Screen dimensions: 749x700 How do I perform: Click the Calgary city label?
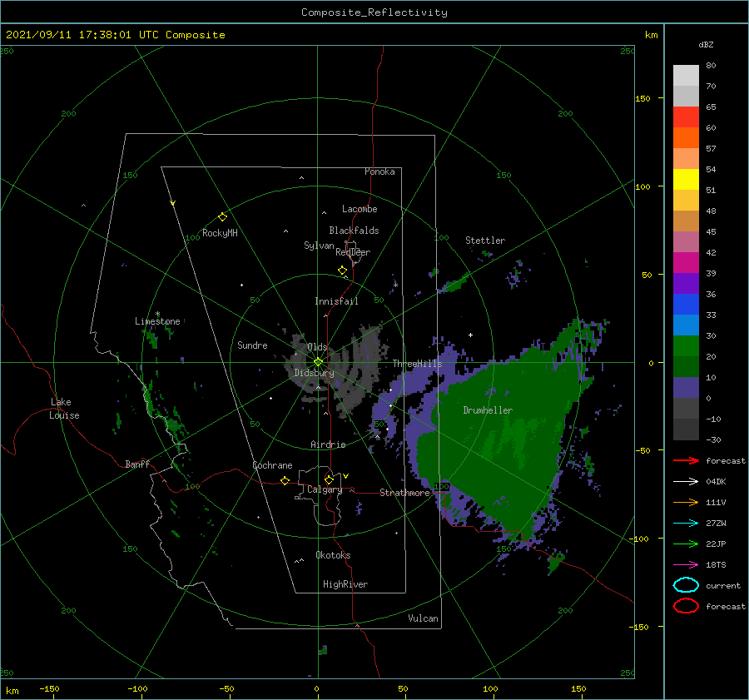[325, 489]
